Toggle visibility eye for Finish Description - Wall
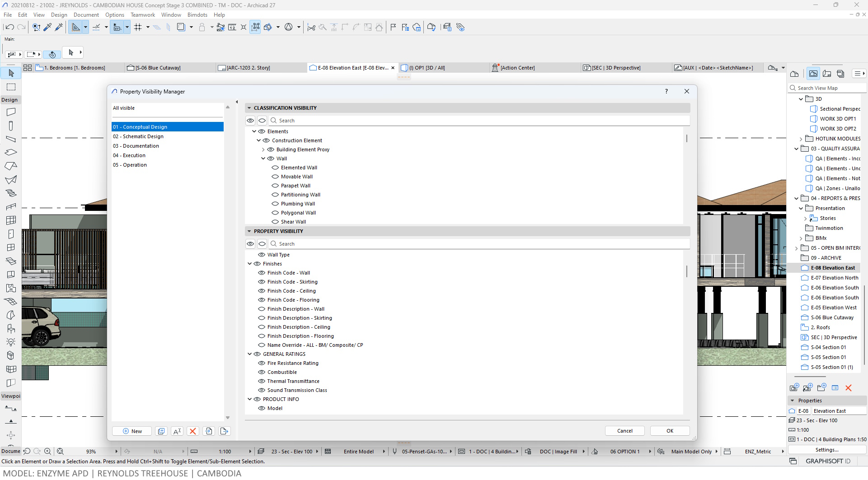The width and height of the screenshot is (868, 480). click(x=262, y=309)
